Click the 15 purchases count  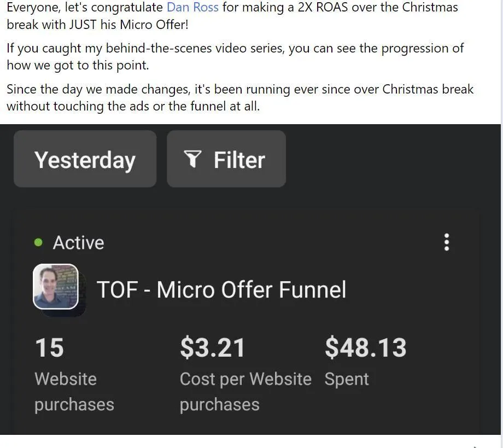pyautogui.click(x=49, y=348)
